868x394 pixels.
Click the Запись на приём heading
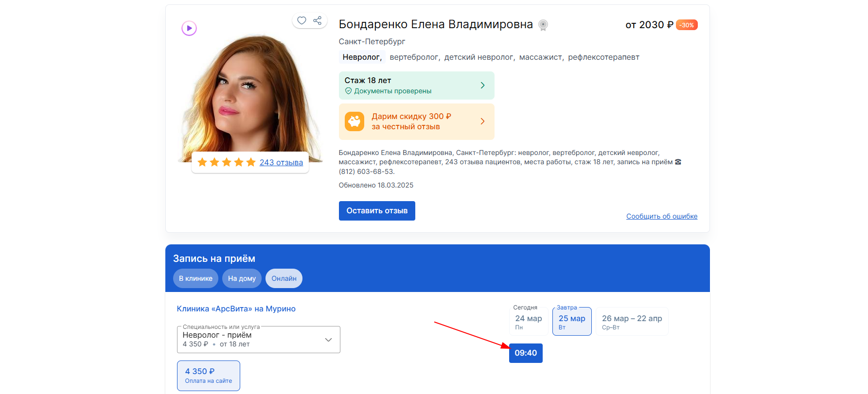tap(214, 258)
